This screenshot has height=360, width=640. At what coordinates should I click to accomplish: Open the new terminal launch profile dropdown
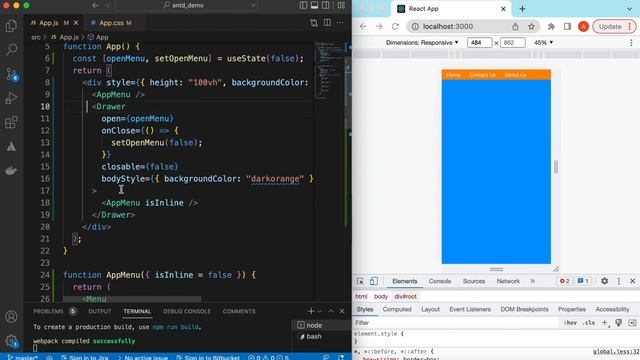pyautogui.click(x=319, y=311)
